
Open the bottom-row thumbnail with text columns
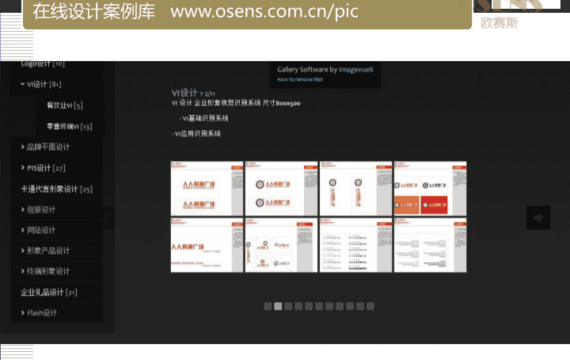356,245
